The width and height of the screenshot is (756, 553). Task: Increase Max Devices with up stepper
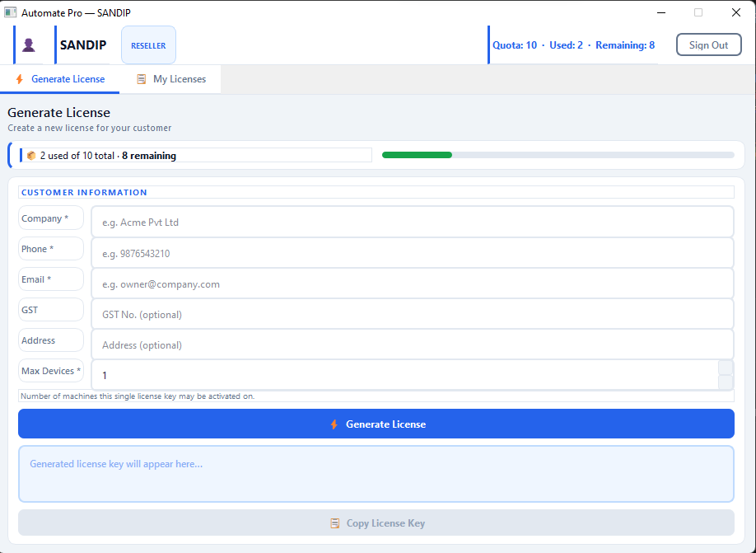(x=726, y=368)
